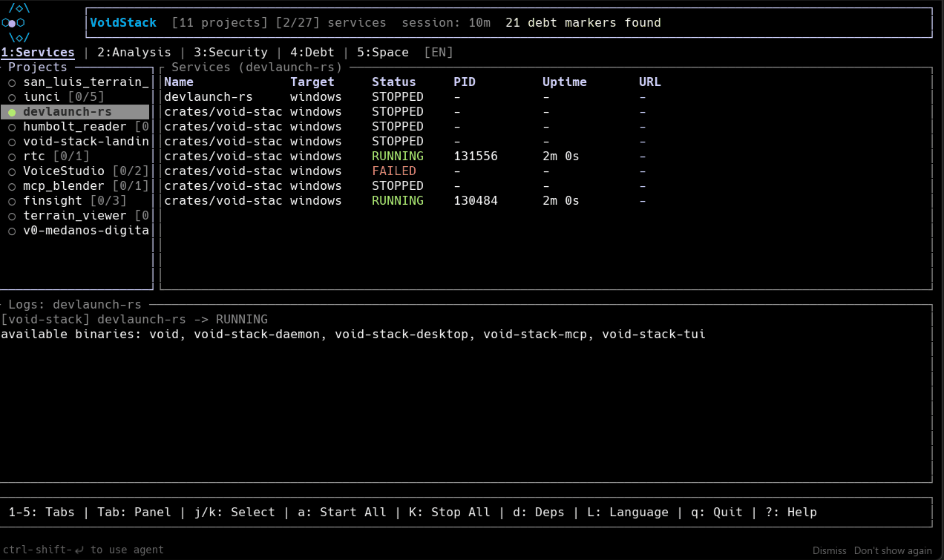Image resolution: width=944 pixels, height=560 pixels.
Task: Click the VoidStack title text
Action: [x=123, y=22]
